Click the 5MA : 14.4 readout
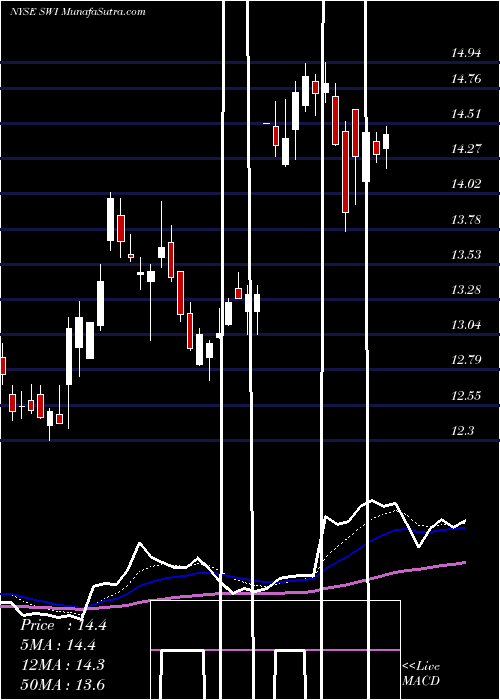The image size is (500, 700). point(58,645)
